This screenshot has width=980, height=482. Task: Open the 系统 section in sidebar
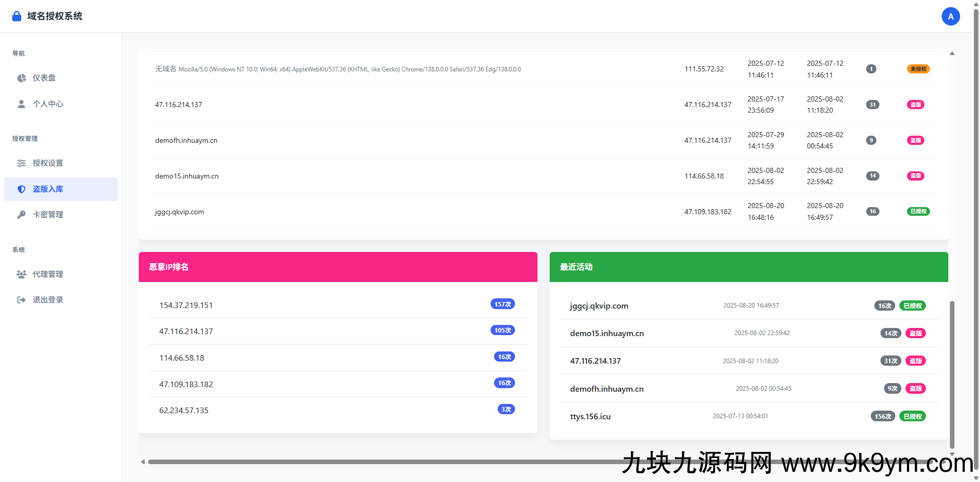tap(18, 249)
